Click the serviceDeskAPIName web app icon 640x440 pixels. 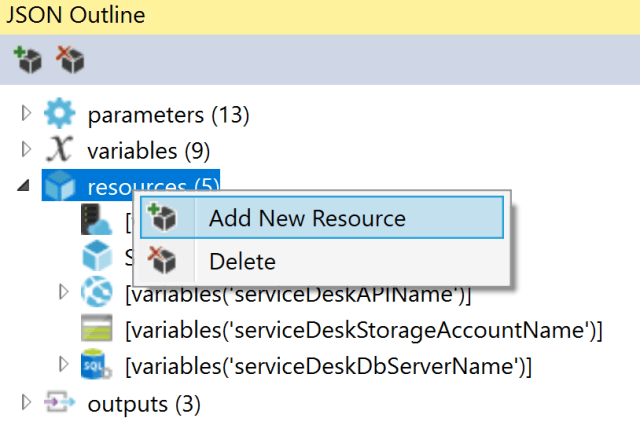[96, 294]
